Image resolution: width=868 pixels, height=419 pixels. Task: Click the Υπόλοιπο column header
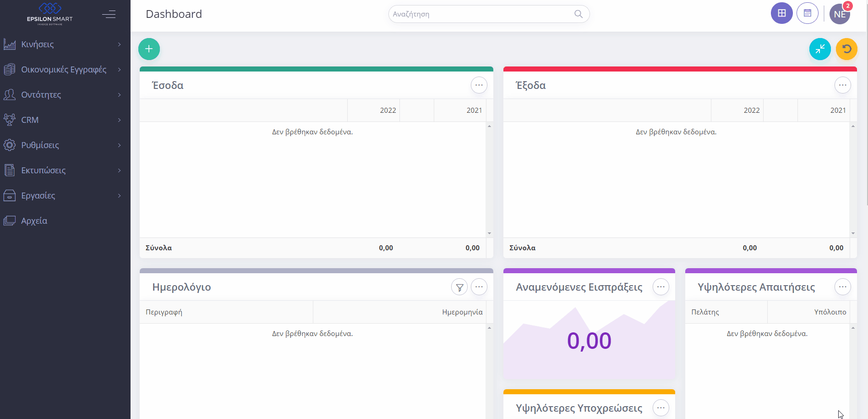point(808,312)
